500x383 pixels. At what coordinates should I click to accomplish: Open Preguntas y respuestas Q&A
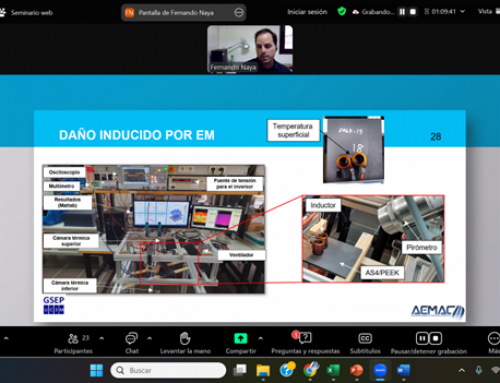pyautogui.click(x=305, y=343)
